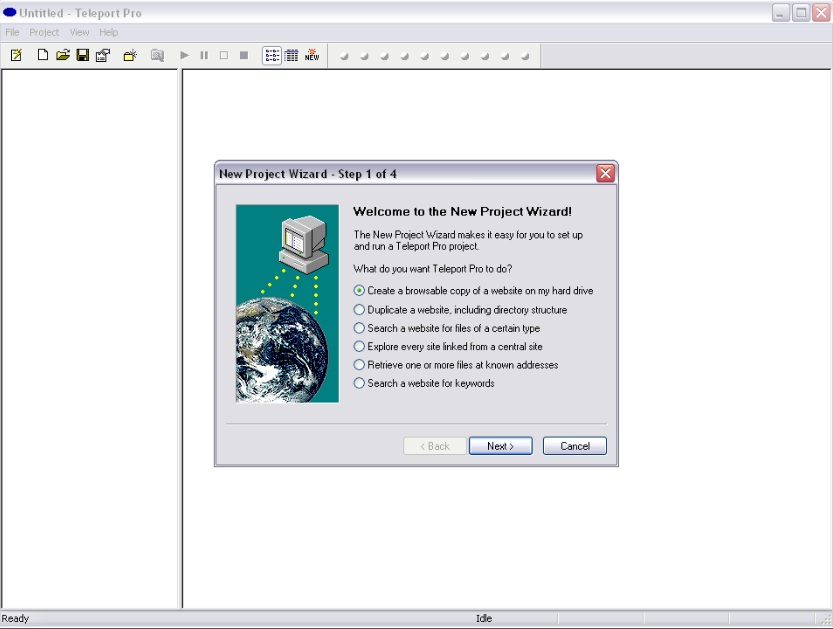
Task: Click the disabled < Back button
Action: 435,446
